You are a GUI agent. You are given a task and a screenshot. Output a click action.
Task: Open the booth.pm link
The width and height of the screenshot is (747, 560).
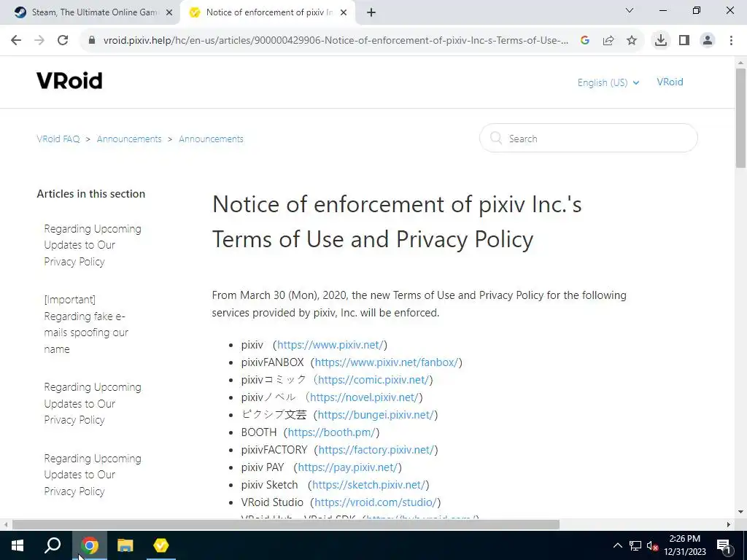[332, 432]
